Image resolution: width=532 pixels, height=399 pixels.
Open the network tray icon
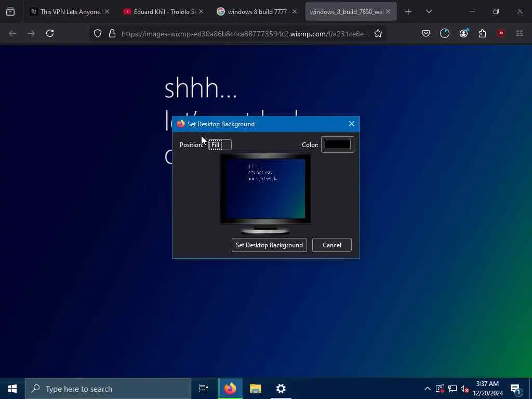click(x=453, y=389)
